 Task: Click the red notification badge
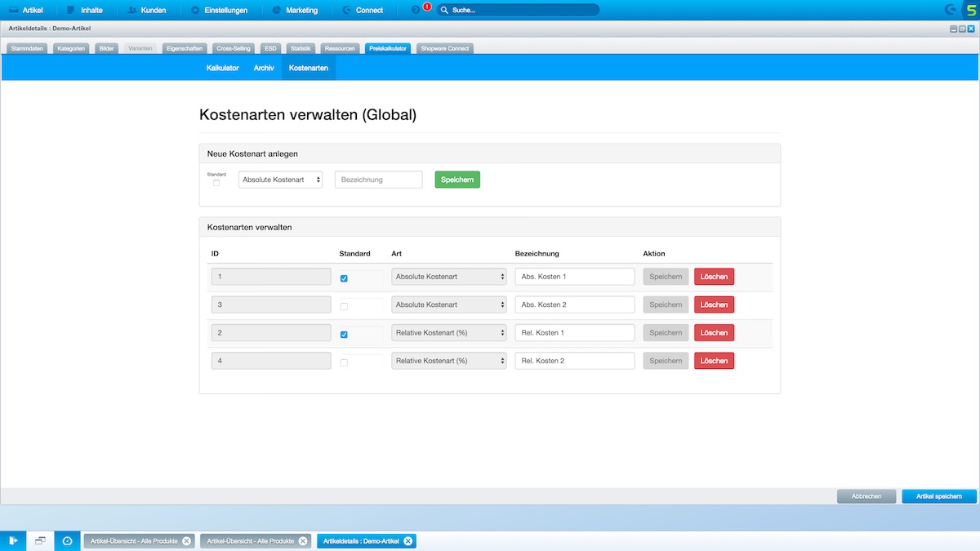tap(426, 7)
